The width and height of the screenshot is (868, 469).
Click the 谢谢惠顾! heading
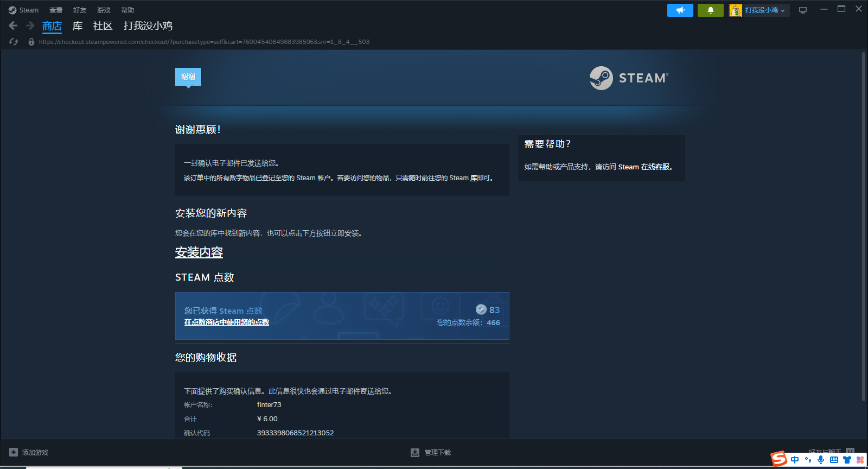[x=197, y=130]
